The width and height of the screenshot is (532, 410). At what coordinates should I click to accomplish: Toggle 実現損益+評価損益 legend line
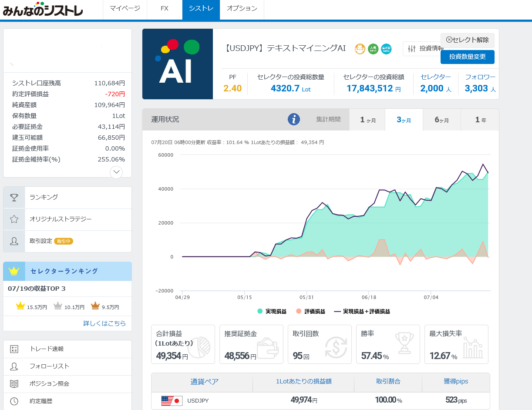[x=362, y=312]
